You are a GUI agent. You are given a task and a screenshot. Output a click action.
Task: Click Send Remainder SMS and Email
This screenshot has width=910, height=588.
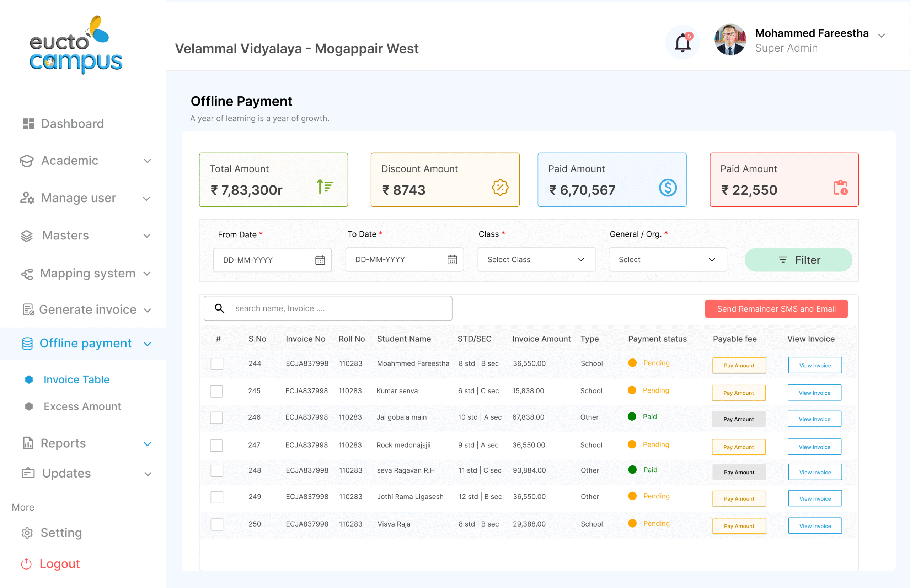[776, 308]
